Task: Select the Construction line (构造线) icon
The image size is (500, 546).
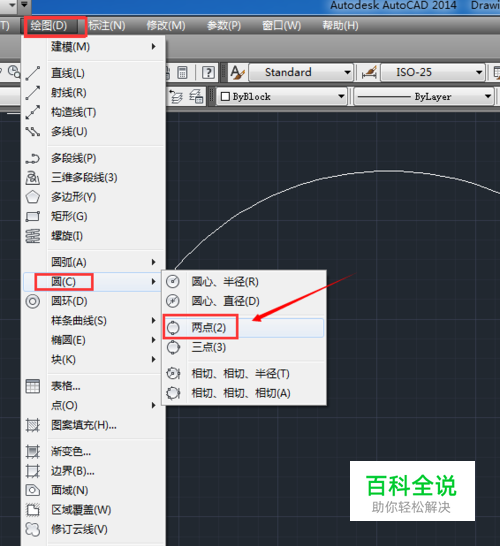Action: tap(33, 112)
